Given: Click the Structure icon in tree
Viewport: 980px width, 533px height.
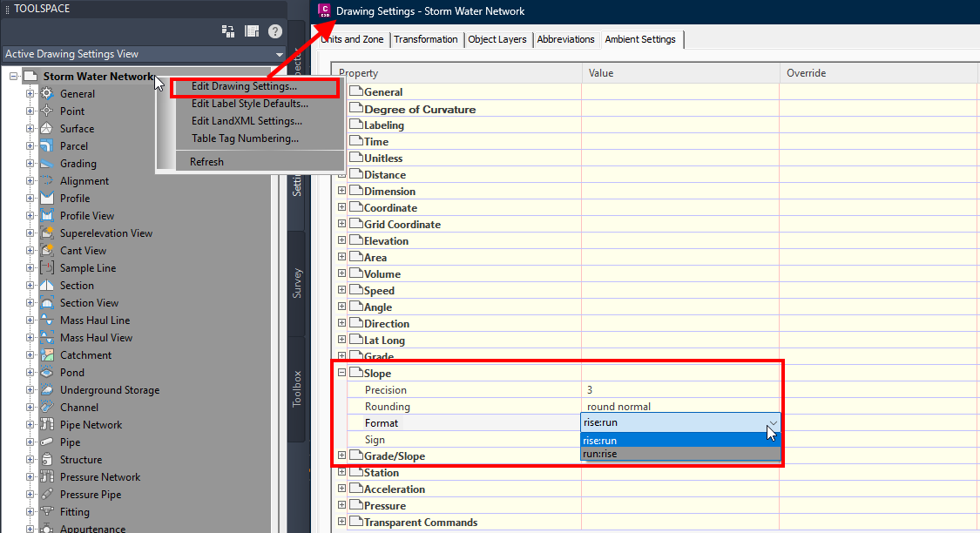Looking at the screenshot, I should click(x=47, y=459).
